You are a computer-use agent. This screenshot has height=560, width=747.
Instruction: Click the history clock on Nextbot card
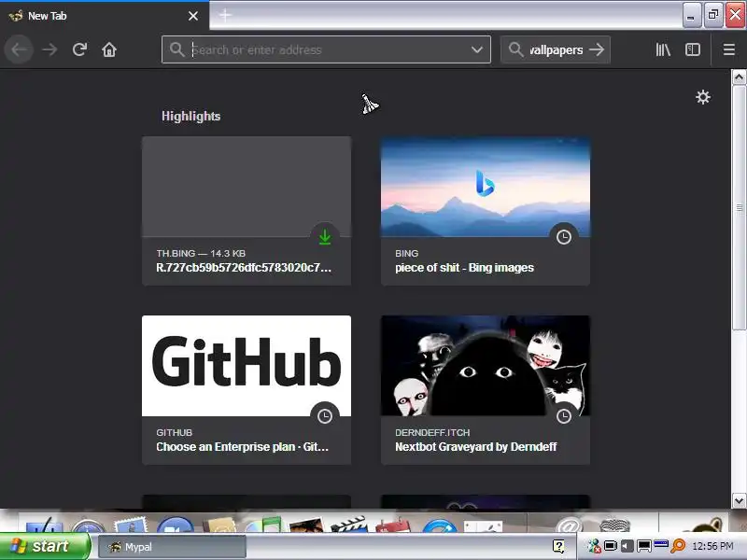[564, 416]
